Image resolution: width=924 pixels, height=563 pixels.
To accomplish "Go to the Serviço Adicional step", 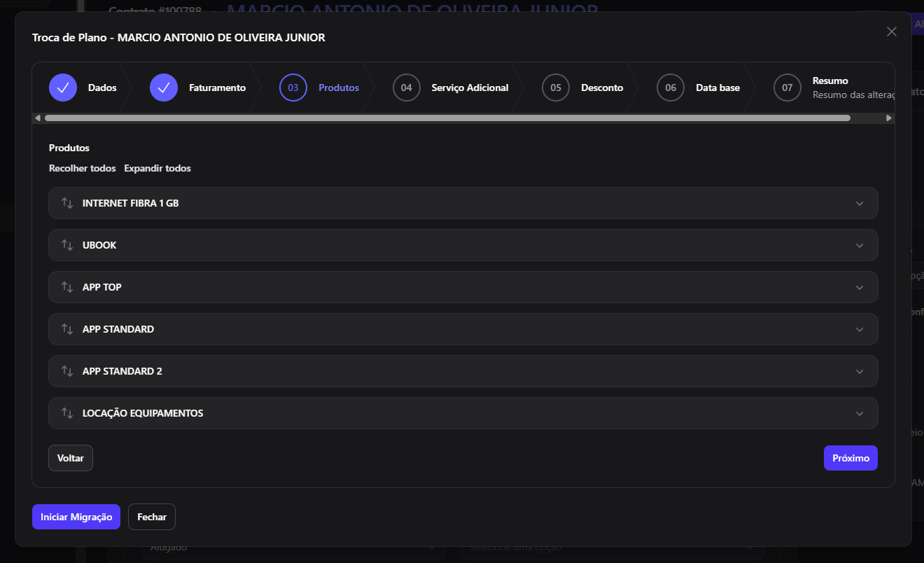I will tap(451, 88).
